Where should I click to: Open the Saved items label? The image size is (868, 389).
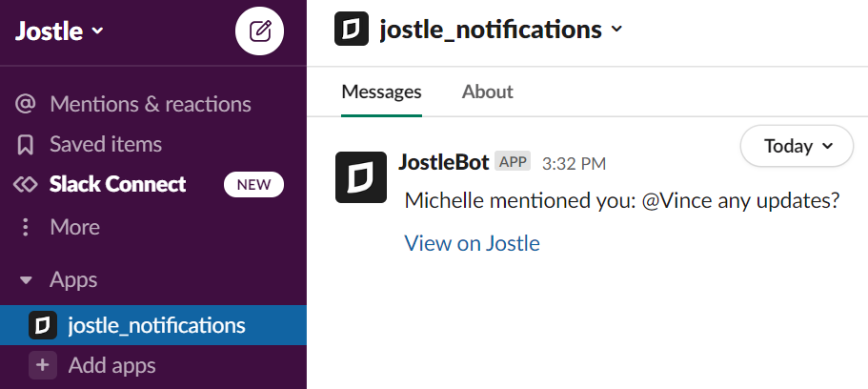point(106,144)
